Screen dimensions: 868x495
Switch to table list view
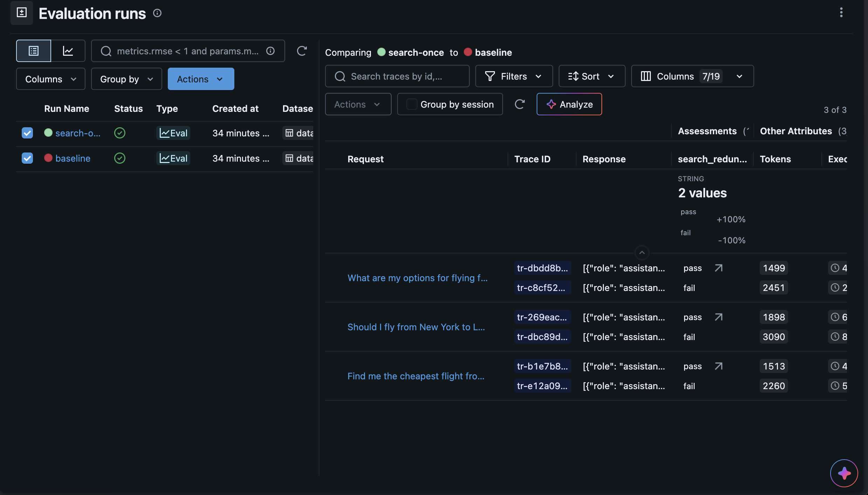[x=34, y=51]
